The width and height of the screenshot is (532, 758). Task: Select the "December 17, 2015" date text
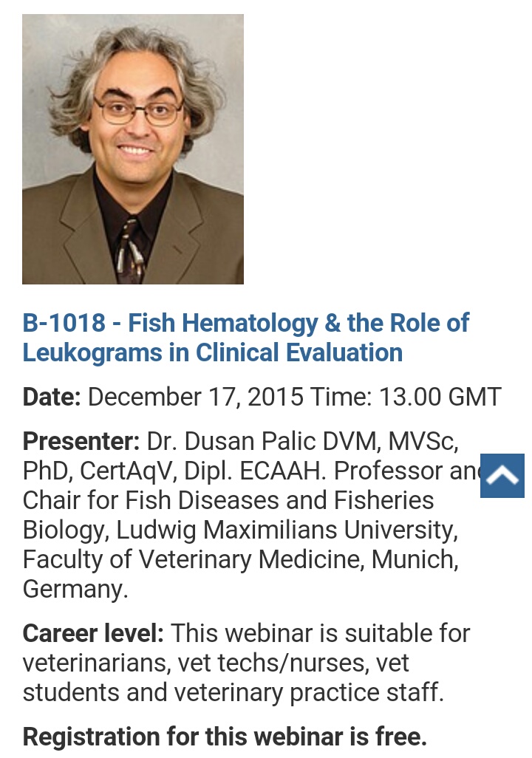pyautogui.click(x=195, y=397)
